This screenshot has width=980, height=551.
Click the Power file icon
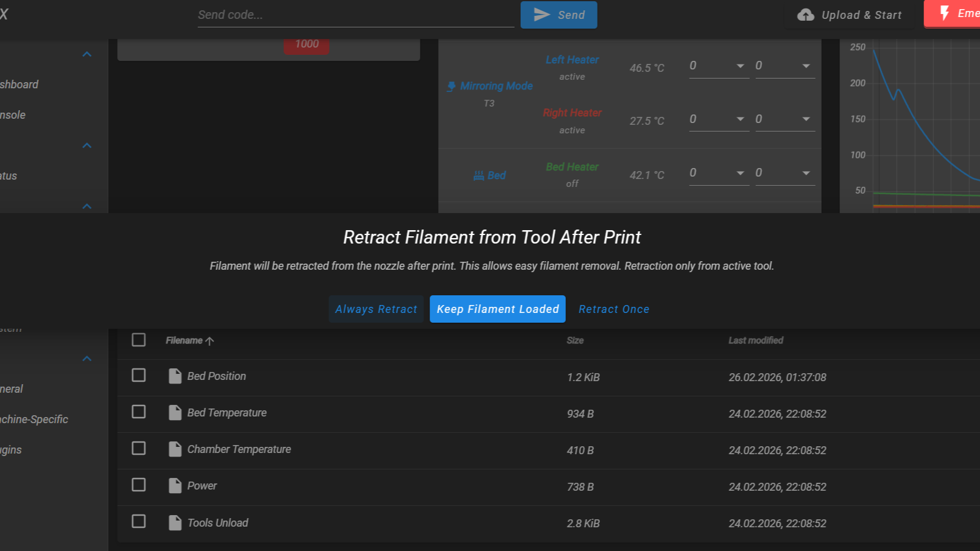[x=175, y=486]
